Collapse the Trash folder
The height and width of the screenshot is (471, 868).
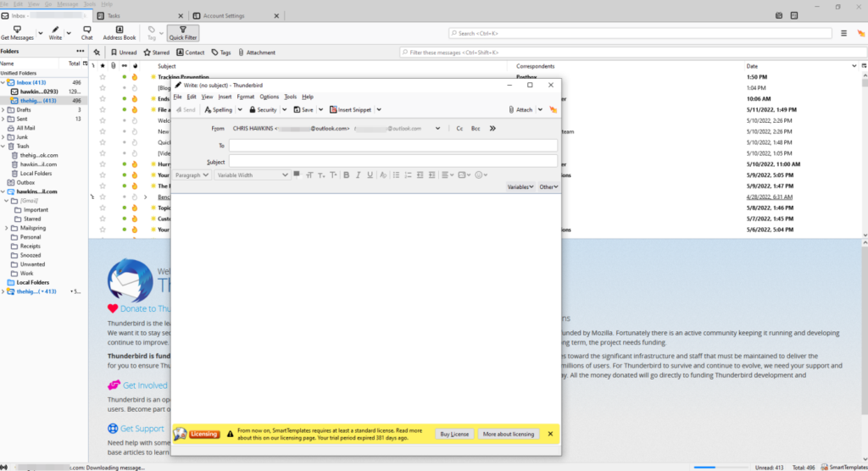[3, 146]
